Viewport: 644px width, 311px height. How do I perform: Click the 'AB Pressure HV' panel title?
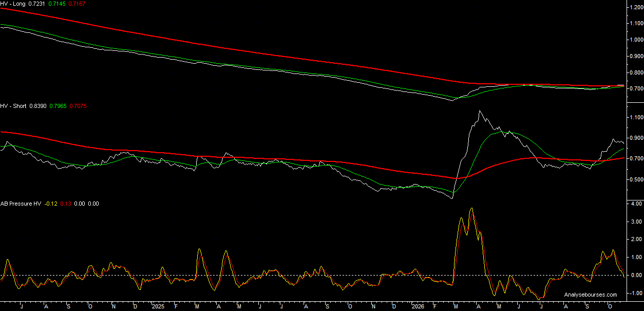click(21, 204)
